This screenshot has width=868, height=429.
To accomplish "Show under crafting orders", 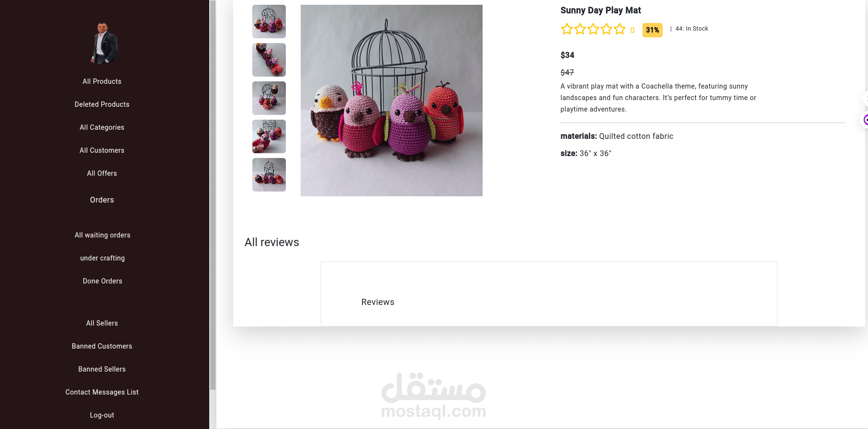I will (102, 258).
